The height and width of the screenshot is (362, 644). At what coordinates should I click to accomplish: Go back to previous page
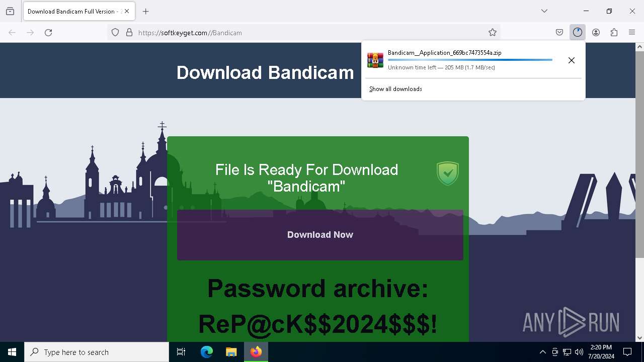(12, 32)
